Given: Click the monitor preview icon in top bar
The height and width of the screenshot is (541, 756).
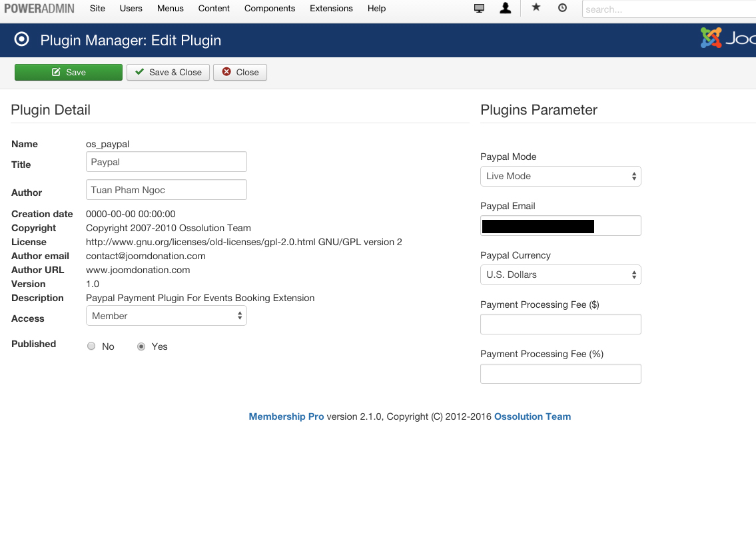Looking at the screenshot, I should tap(479, 8).
